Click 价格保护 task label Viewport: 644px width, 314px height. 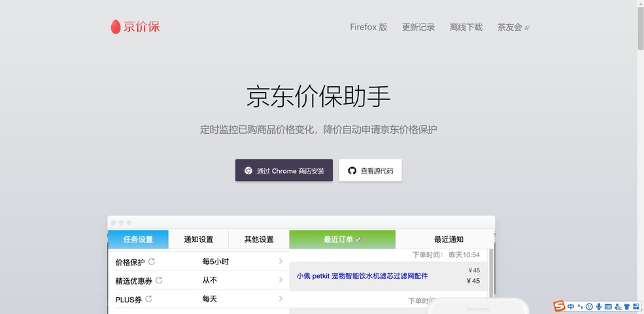pos(130,262)
